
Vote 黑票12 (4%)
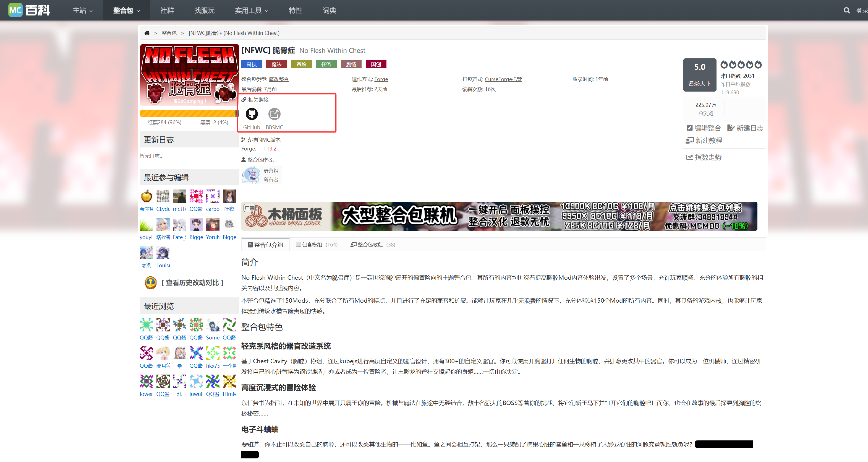click(x=214, y=122)
